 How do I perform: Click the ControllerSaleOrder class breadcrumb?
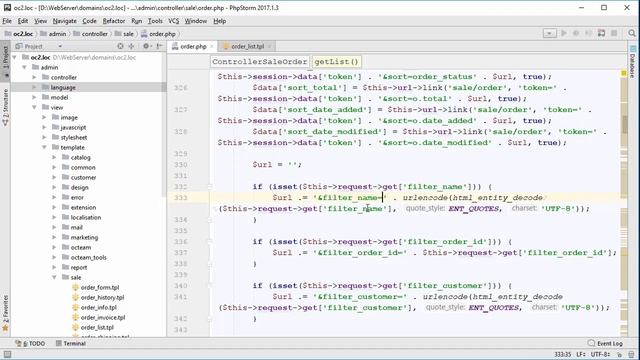260,62
